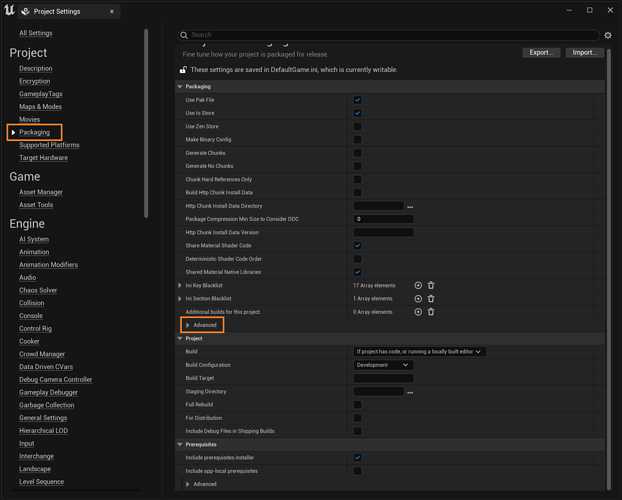
Task: Empty the Additional builds array with trash icon
Action: [431, 312]
